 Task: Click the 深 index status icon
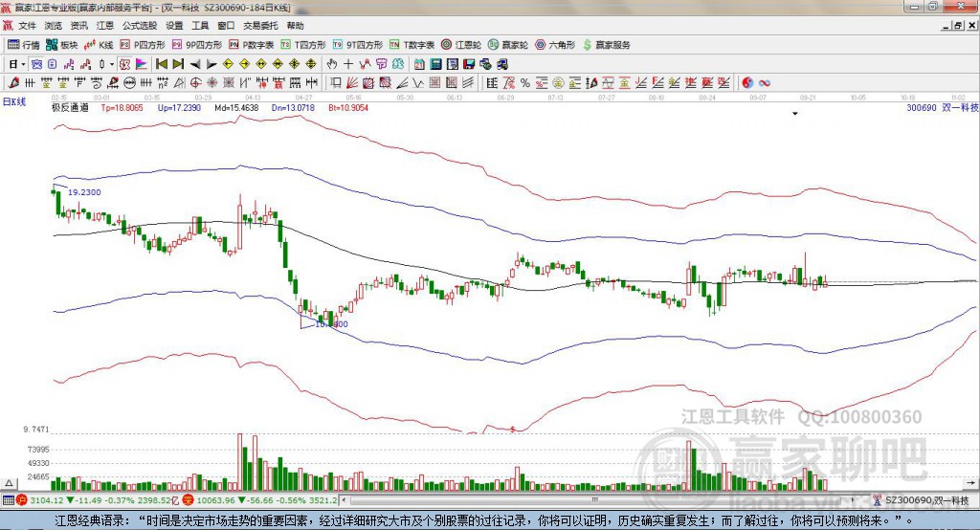[x=189, y=500]
